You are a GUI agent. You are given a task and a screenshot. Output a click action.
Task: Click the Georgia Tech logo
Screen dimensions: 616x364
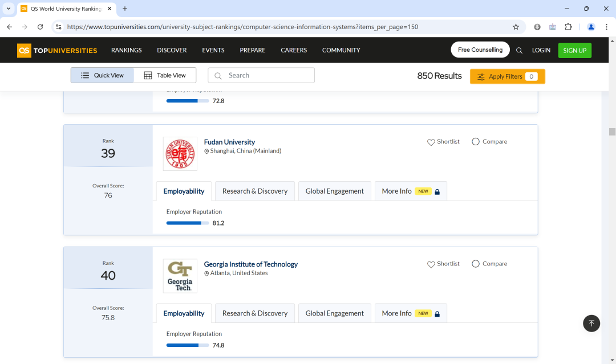click(x=180, y=276)
